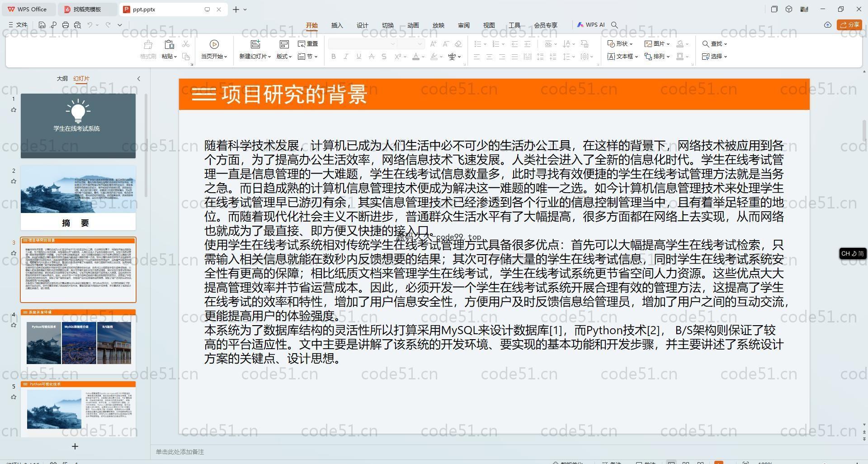
Task: Open the font size combo box
Action: pyautogui.click(x=410, y=44)
